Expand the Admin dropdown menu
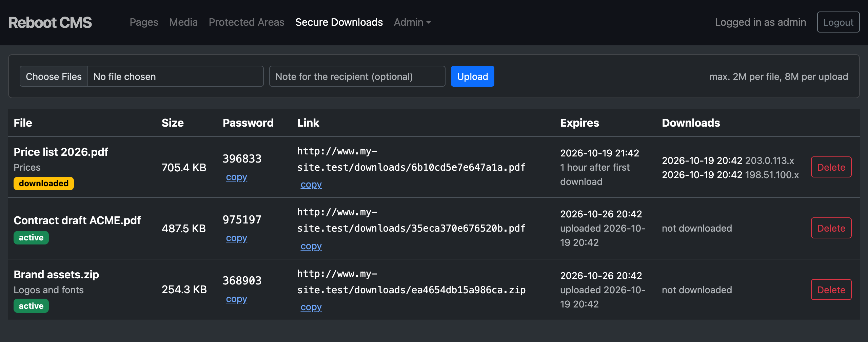Screen dimensions: 868x342 (412, 22)
